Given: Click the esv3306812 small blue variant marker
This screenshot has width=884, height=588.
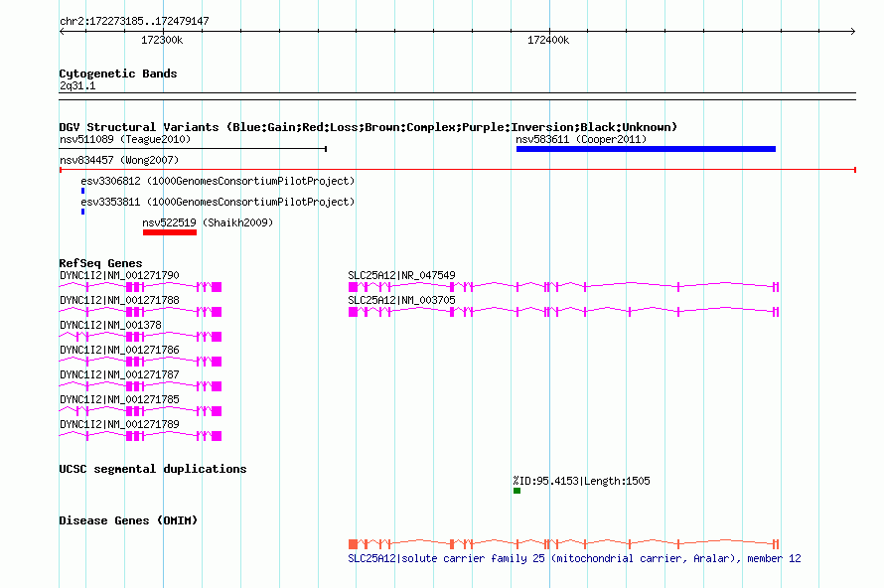Looking at the screenshot, I should coord(82,191).
